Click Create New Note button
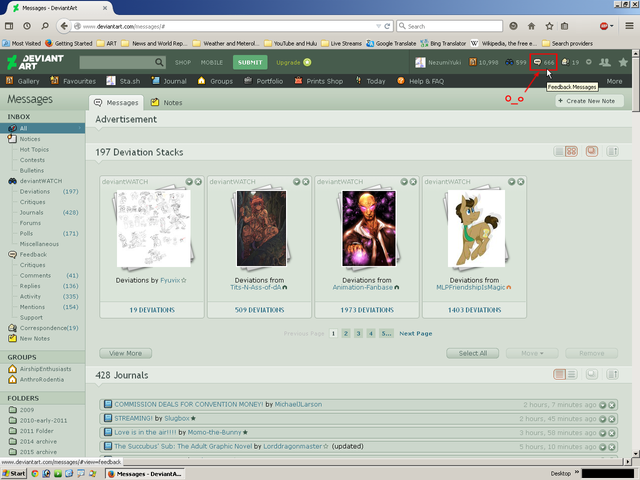The height and width of the screenshot is (480, 640). [589, 101]
